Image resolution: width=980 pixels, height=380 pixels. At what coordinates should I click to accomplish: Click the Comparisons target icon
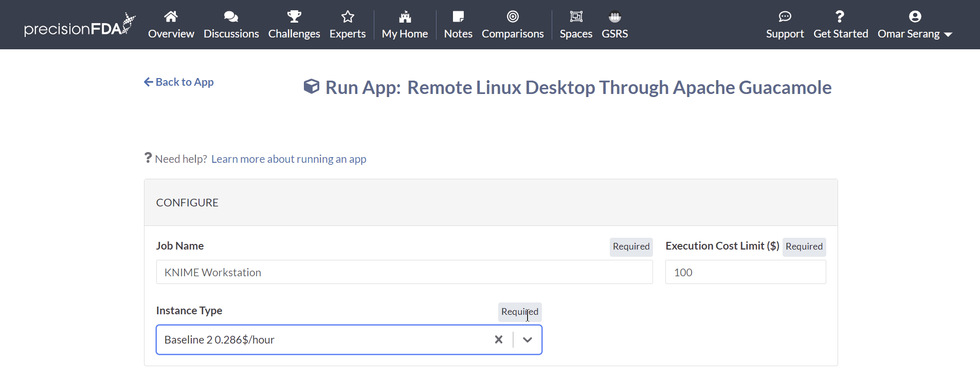(513, 17)
